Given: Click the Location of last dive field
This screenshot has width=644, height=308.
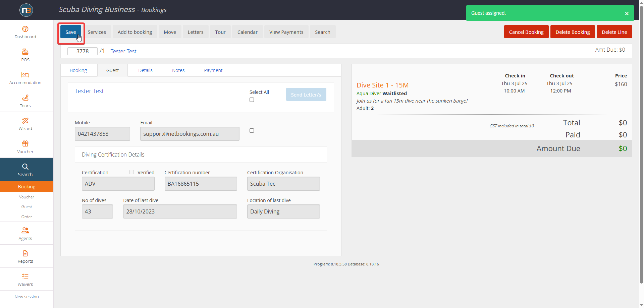Looking at the screenshot, I should pyautogui.click(x=283, y=211).
